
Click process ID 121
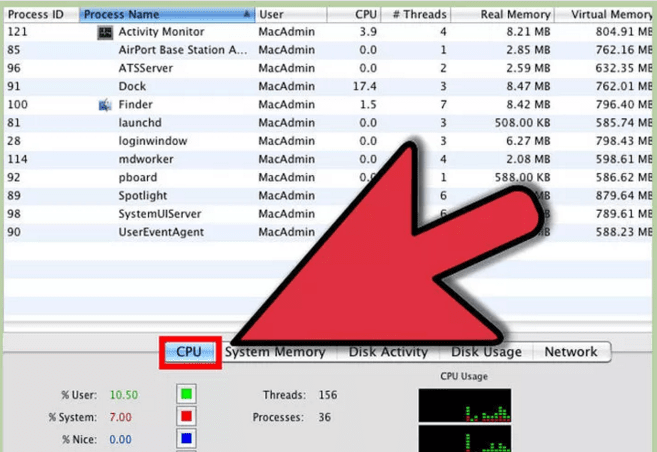click(17, 32)
